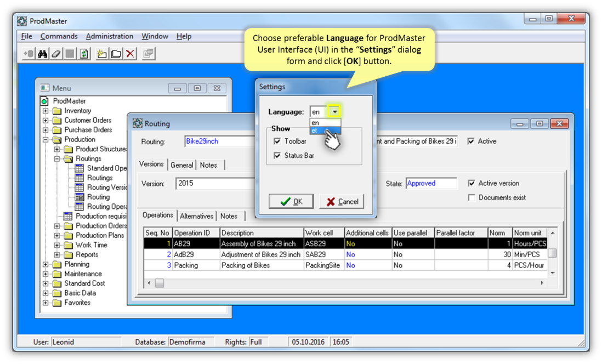This screenshot has width=602, height=364.
Task: Click the grayed-out stacked windows toolbar icon
Action: (x=148, y=54)
